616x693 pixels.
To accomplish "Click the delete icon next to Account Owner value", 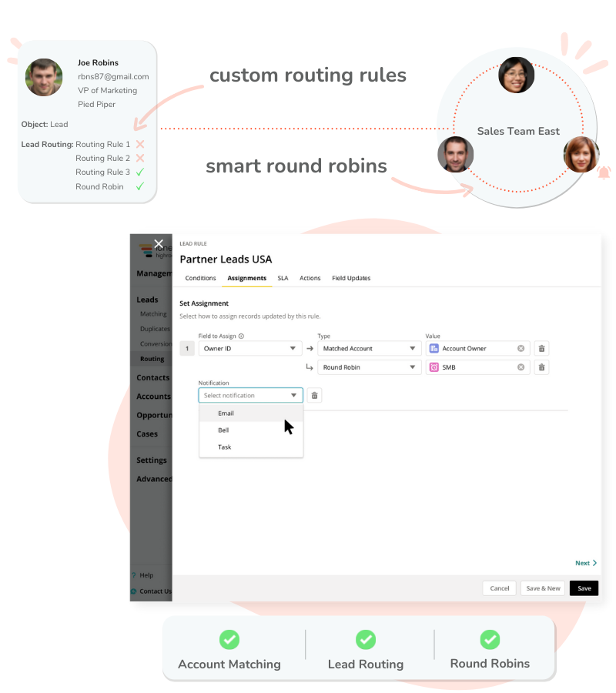I will coord(541,348).
